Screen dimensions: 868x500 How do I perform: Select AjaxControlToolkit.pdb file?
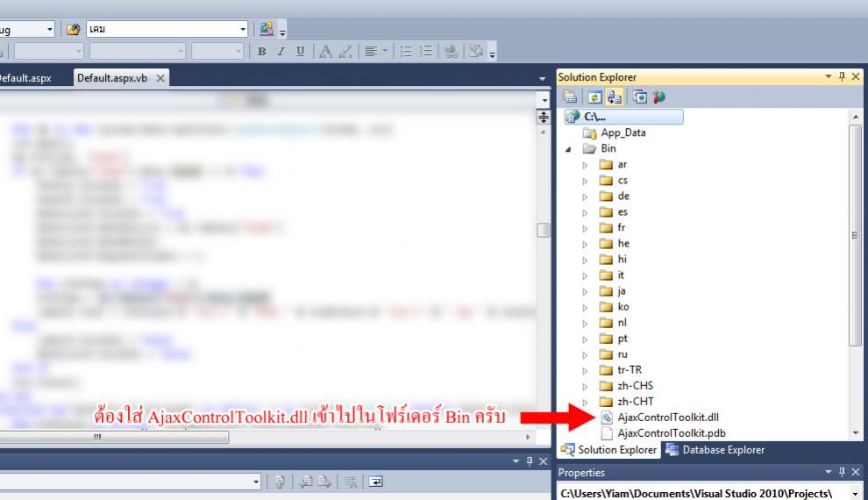672,433
